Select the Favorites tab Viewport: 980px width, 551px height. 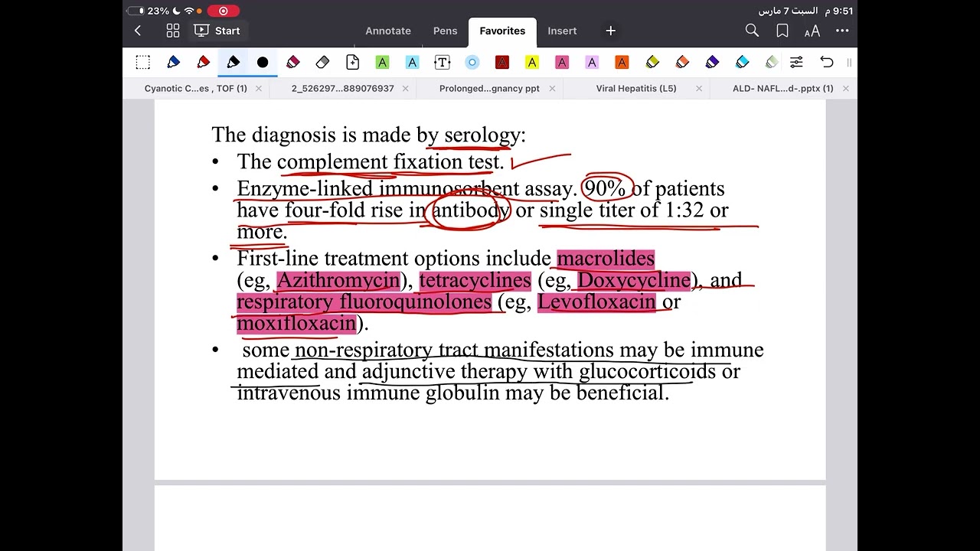(x=502, y=31)
